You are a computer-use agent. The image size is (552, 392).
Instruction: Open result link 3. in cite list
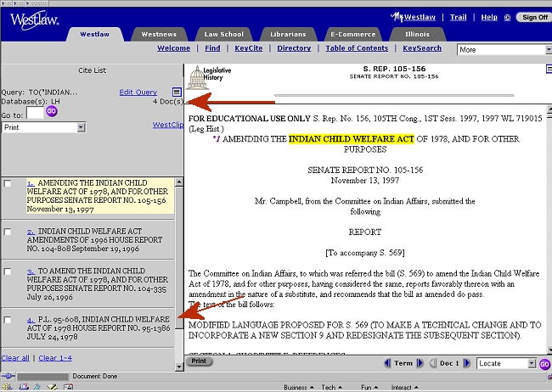(x=31, y=272)
